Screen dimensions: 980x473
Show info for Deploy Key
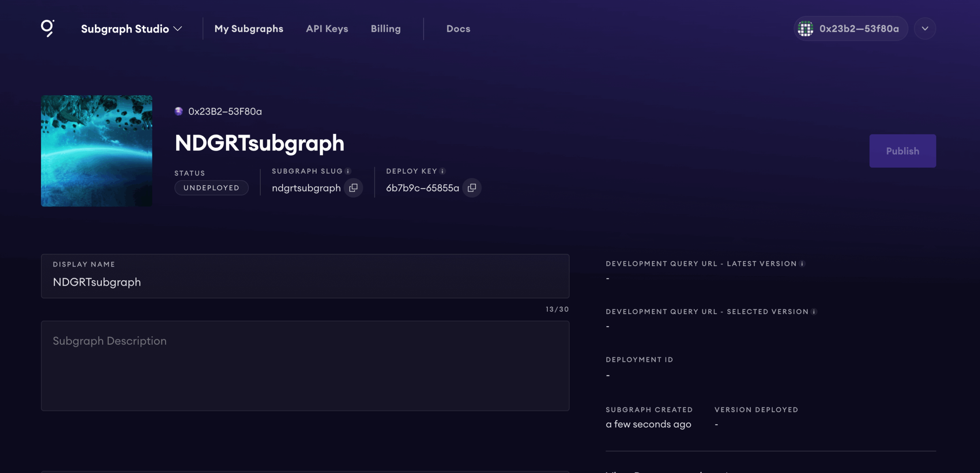click(443, 171)
